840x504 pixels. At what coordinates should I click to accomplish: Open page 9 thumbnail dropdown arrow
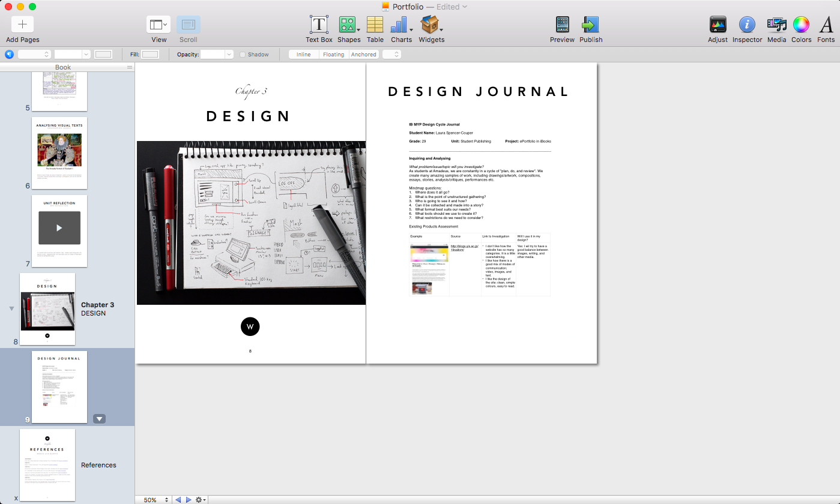click(x=100, y=419)
